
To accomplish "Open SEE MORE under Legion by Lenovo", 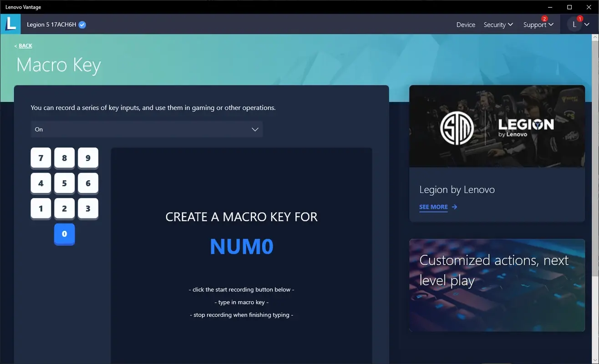I will pos(433,207).
